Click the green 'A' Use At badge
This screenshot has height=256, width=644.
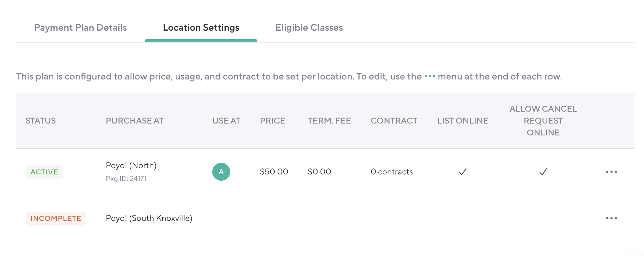[x=221, y=172]
